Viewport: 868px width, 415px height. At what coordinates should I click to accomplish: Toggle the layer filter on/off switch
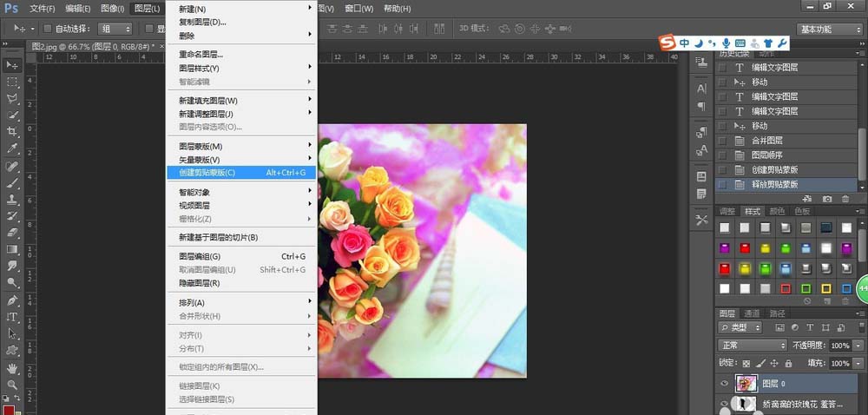point(861,327)
